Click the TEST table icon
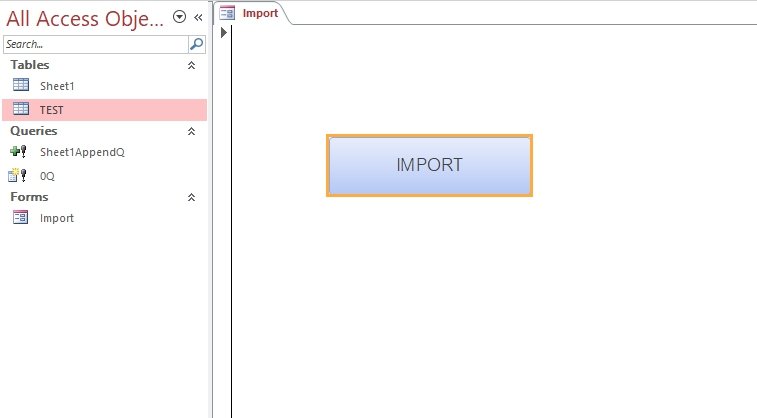Image resolution: width=757 pixels, height=418 pixels. [20, 109]
